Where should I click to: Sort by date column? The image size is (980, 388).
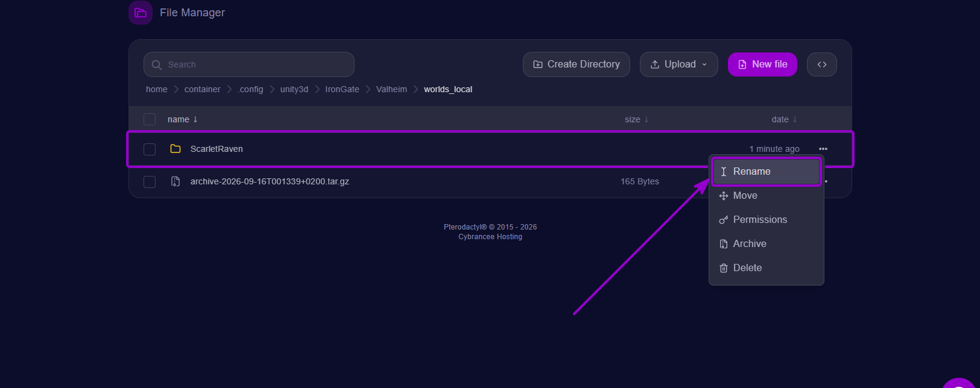785,119
